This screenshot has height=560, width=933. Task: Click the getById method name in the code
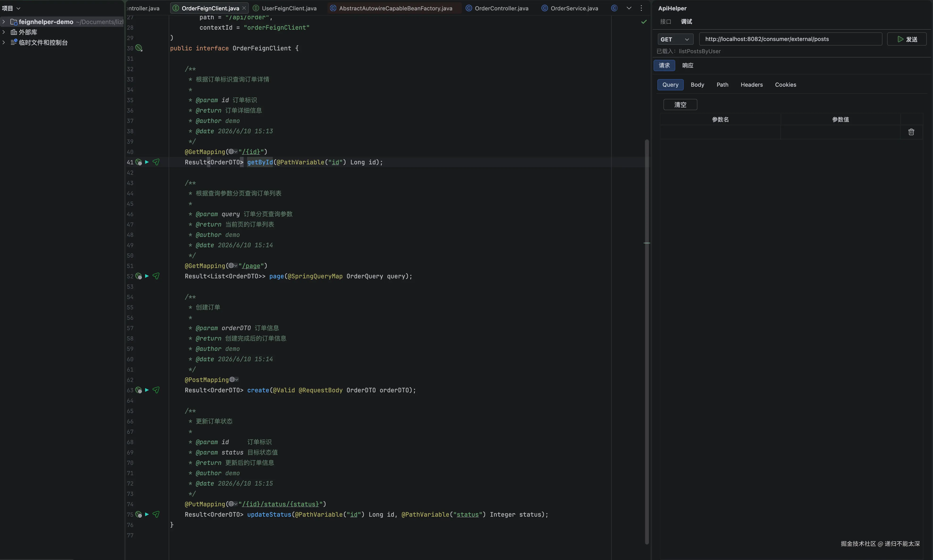260,162
